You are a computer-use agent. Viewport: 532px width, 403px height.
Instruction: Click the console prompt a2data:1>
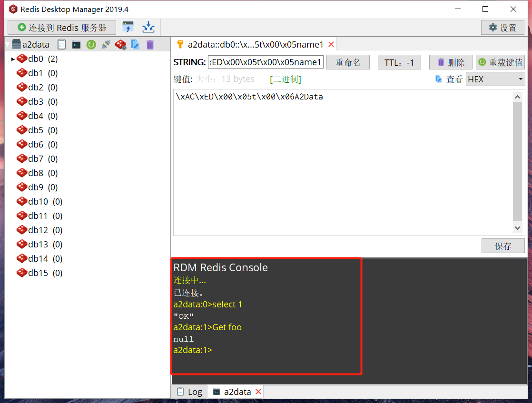click(x=193, y=350)
